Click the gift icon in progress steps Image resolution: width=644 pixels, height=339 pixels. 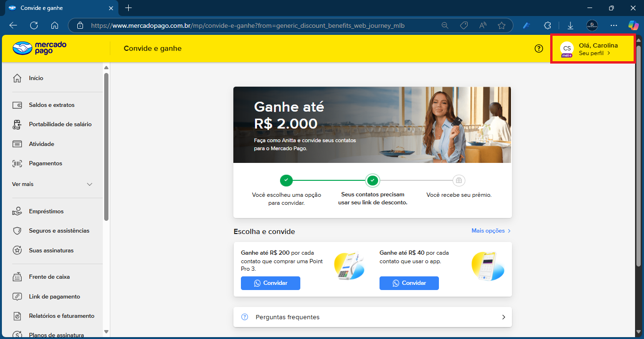click(459, 180)
